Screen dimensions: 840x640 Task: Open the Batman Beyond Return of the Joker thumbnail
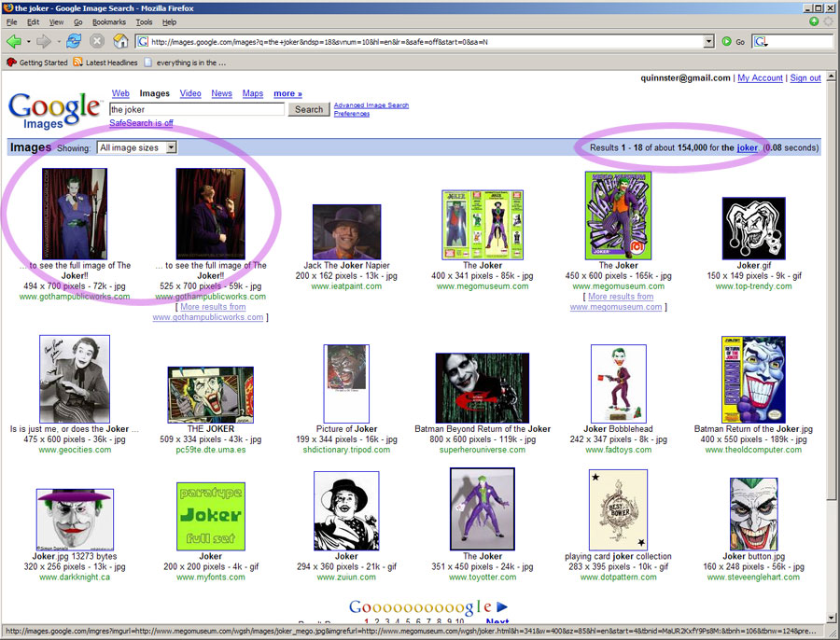483,388
